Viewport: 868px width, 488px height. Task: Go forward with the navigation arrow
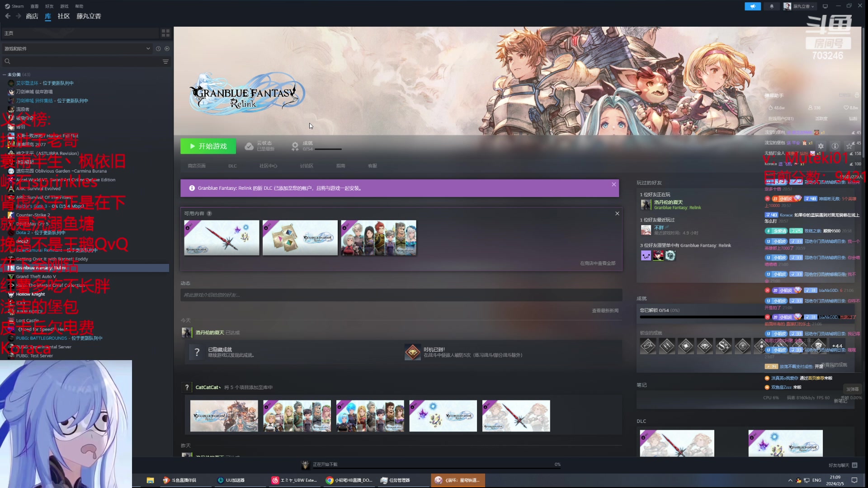(x=19, y=16)
